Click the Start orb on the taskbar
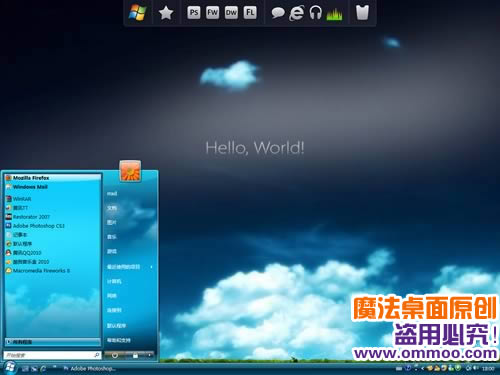The image size is (500, 375). coord(10,368)
